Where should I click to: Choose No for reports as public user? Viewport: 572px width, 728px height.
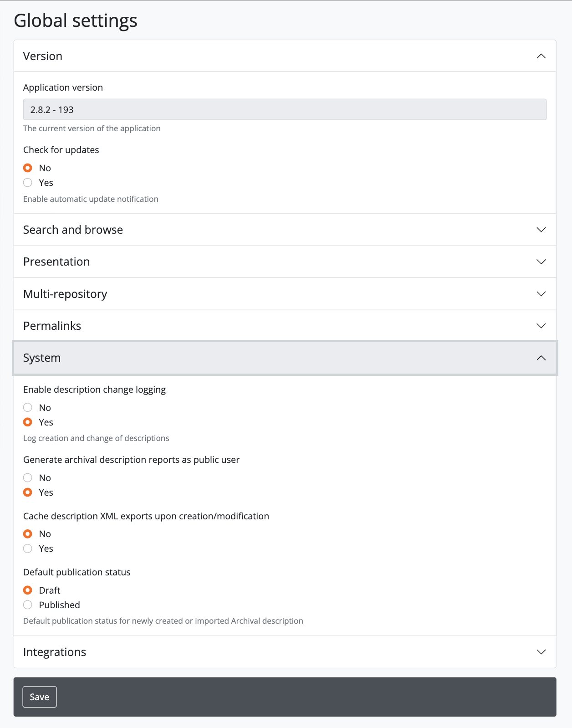click(x=28, y=478)
